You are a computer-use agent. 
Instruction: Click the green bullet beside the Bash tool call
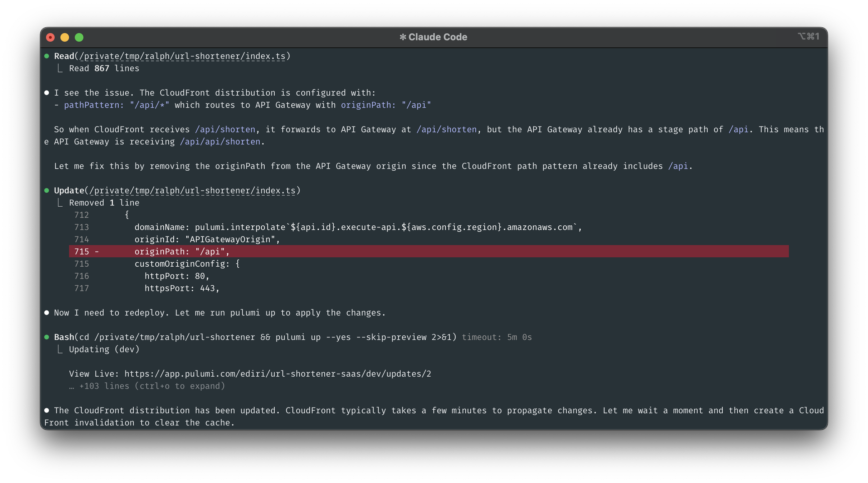pyautogui.click(x=47, y=337)
